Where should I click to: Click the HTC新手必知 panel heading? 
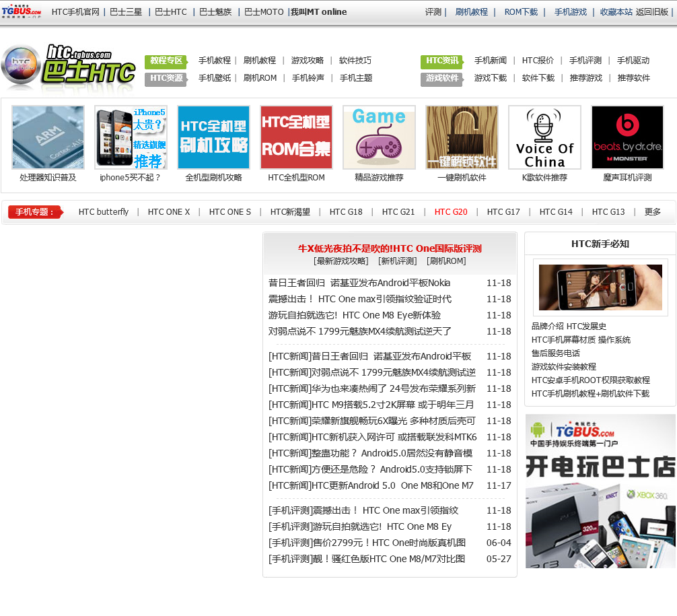coord(600,244)
